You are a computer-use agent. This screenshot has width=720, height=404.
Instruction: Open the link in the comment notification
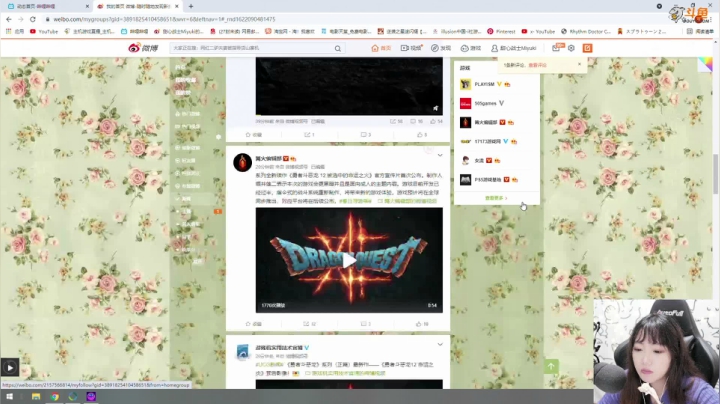click(538, 65)
